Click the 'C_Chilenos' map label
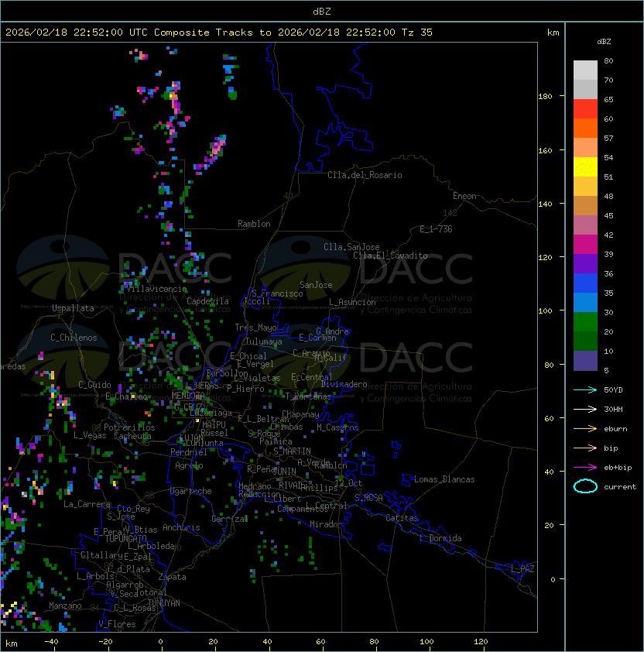This screenshot has height=652, width=644. tap(74, 338)
